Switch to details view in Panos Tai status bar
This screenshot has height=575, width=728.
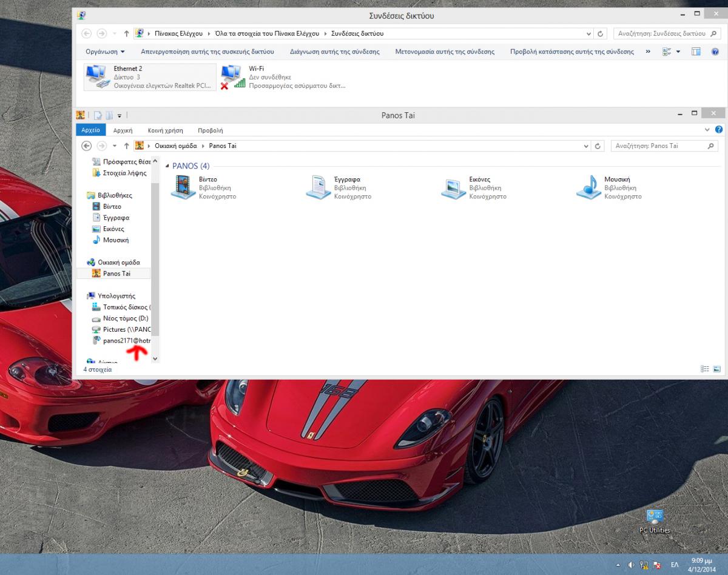[x=705, y=369]
